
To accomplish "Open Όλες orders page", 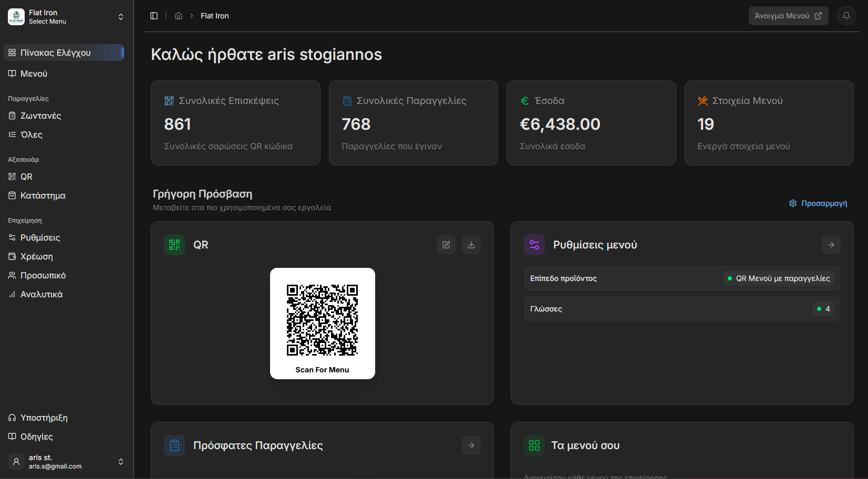I will pyautogui.click(x=64, y=134).
